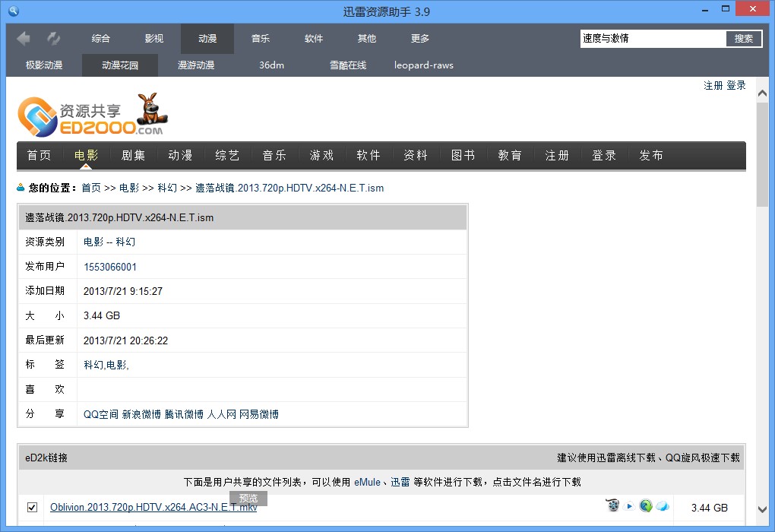Image resolution: width=775 pixels, height=532 pixels.
Task: Click the refresh page icon
Action: (53, 38)
